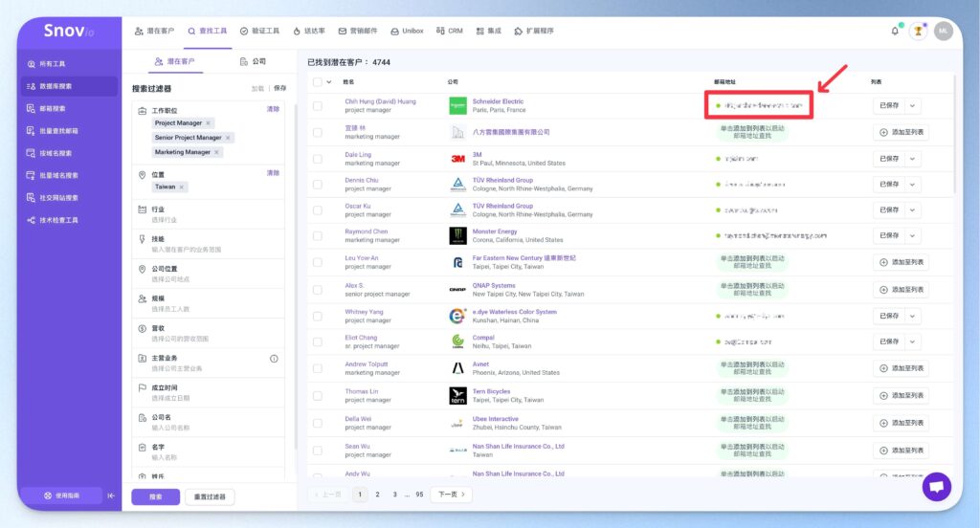Check the Whitney Yang row
Screen dimensions: 980x528
318,317
